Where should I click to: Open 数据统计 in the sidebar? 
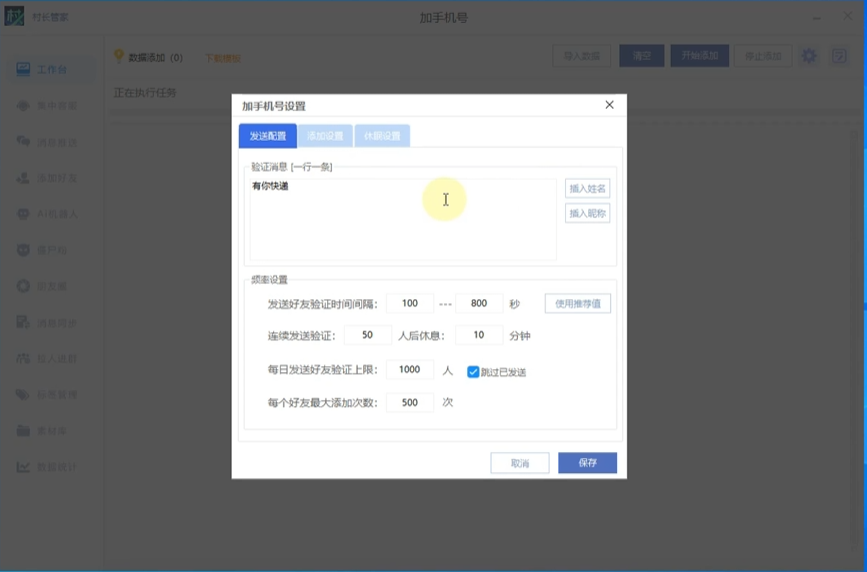46,467
